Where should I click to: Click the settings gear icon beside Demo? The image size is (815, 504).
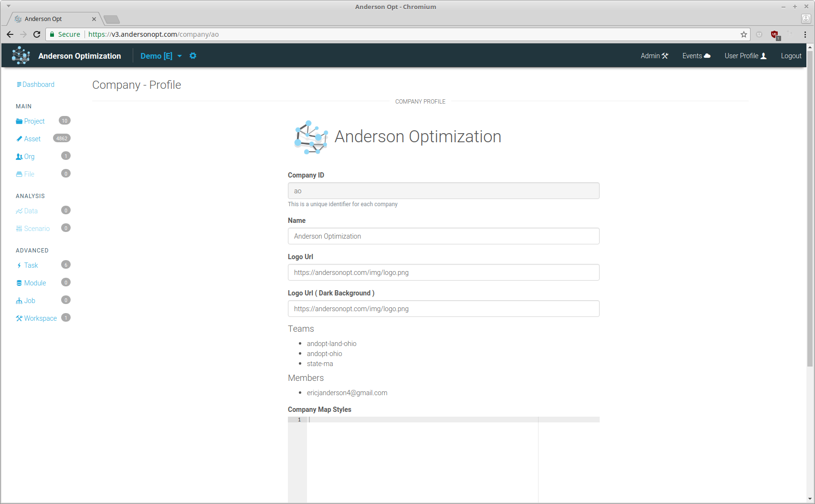pos(193,56)
